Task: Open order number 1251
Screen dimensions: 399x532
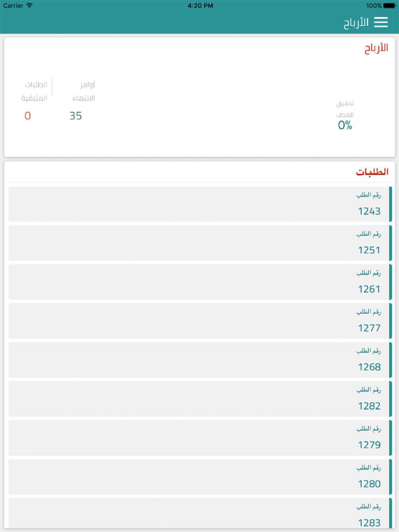Action: [x=200, y=243]
